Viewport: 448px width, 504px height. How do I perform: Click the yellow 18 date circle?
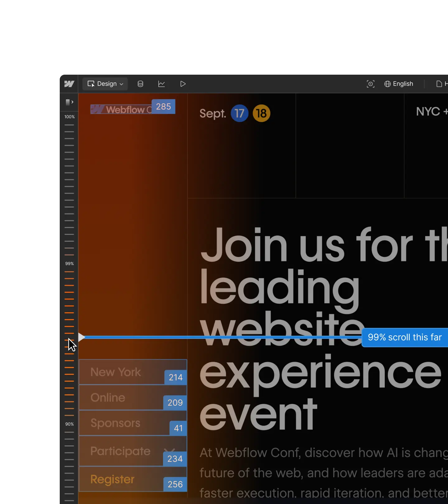click(261, 113)
